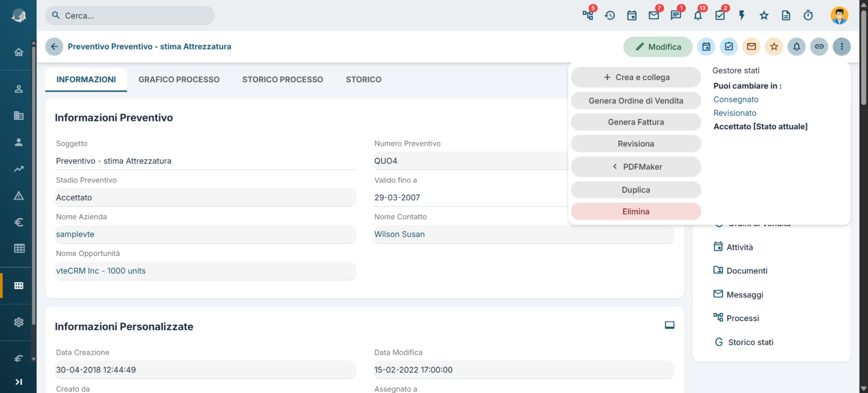Add task with the record checkbox button
The height and width of the screenshot is (393, 868).
click(729, 47)
